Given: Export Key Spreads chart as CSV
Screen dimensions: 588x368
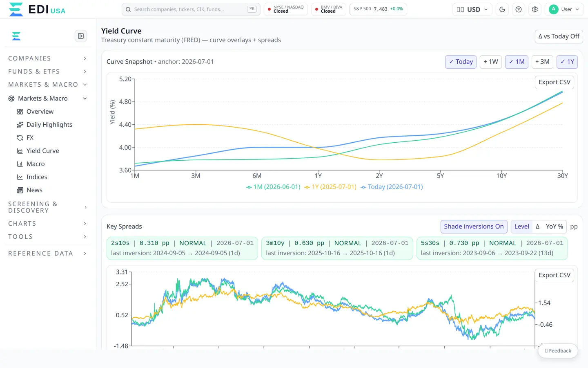Looking at the screenshot, I should coord(555,275).
